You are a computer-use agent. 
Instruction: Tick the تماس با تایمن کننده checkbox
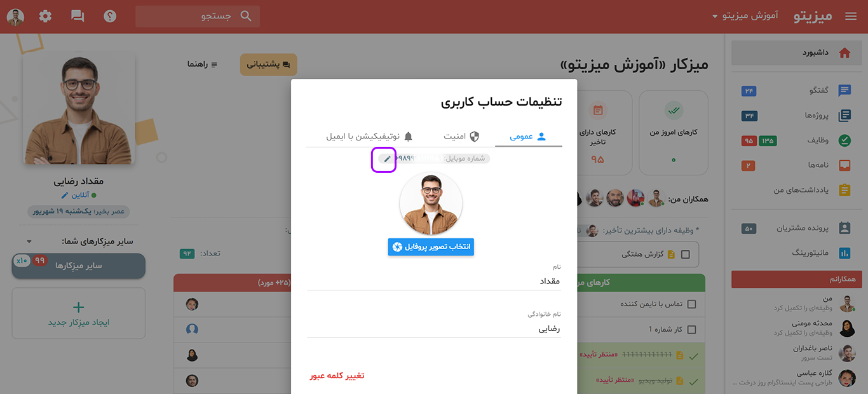pos(691,304)
